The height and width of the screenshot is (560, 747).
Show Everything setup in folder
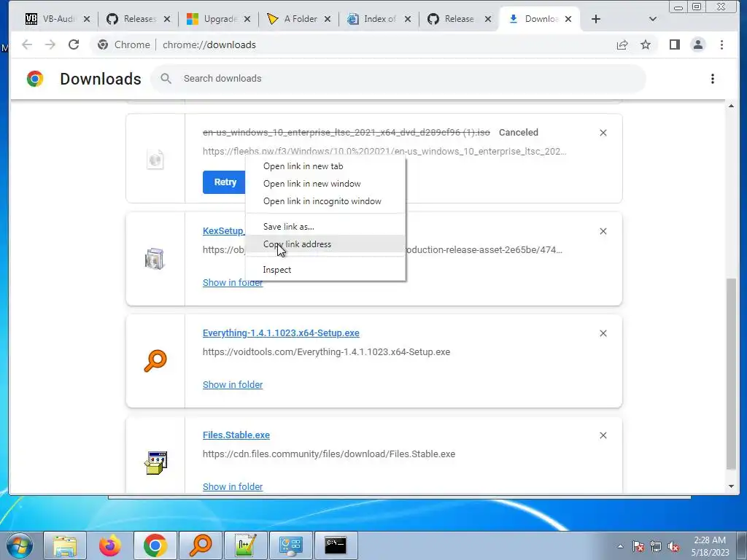coord(233,385)
